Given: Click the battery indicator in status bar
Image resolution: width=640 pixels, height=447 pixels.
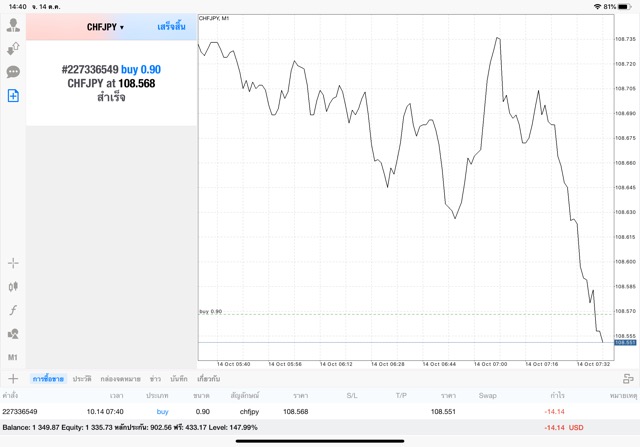Looking at the screenshot, I should [624, 7].
